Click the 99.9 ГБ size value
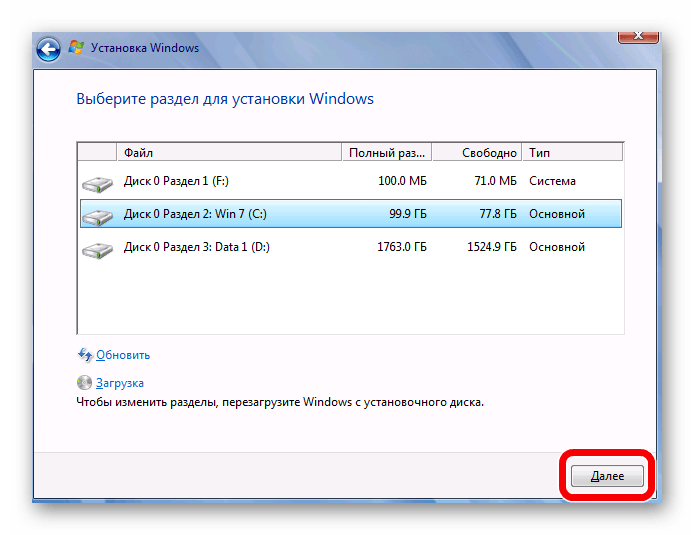This screenshot has height=535, width=698. pyautogui.click(x=408, y=214)
